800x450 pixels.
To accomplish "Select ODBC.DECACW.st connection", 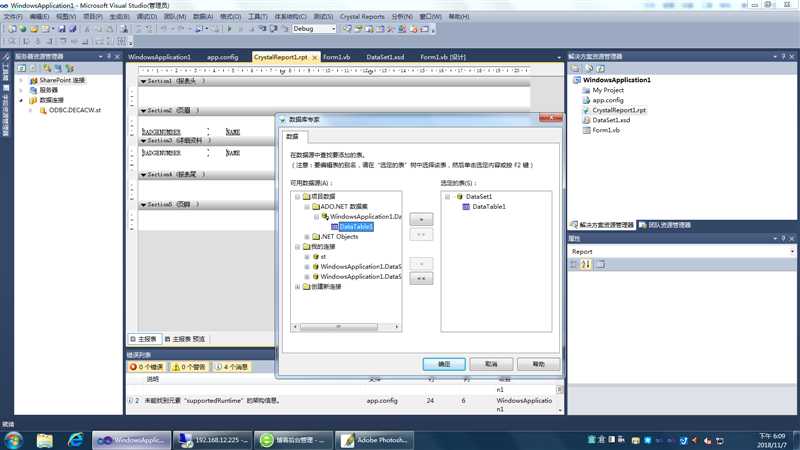I will coord(74,110).
